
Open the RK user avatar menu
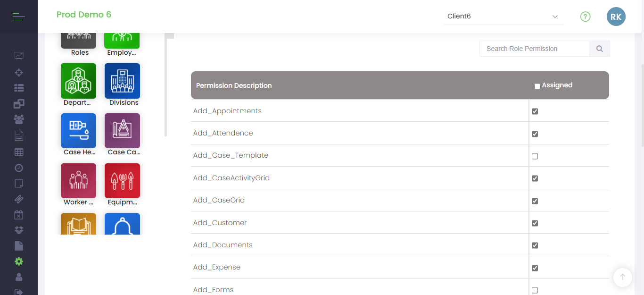tap(616, 17)
